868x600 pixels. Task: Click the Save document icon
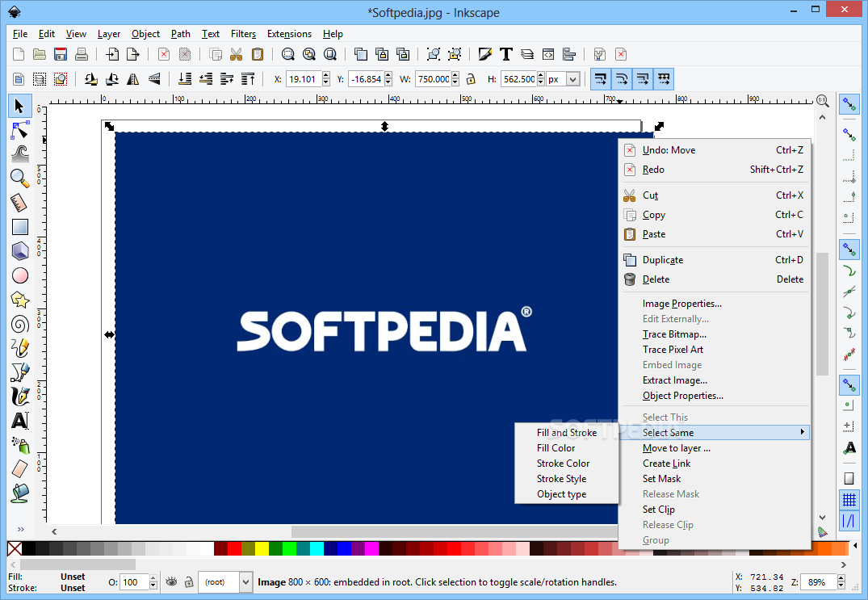click(61, 54)
